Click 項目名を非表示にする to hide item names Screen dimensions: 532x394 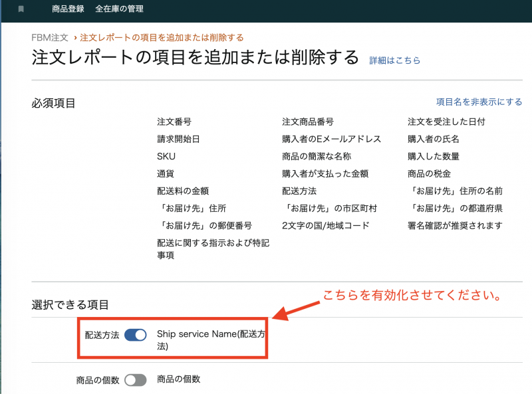(x=479, y=102)
